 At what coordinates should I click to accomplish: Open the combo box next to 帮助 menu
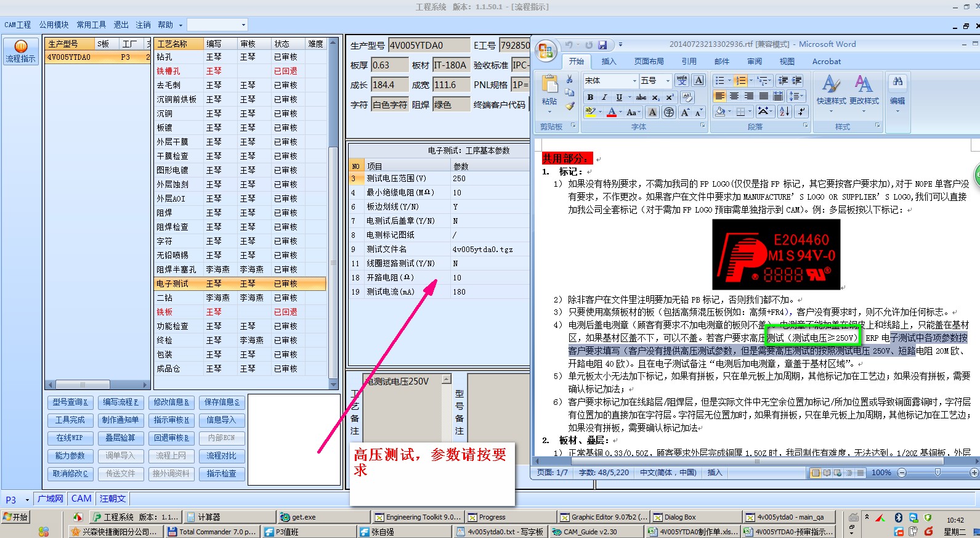pyautogui.click(x=217, y=25)
